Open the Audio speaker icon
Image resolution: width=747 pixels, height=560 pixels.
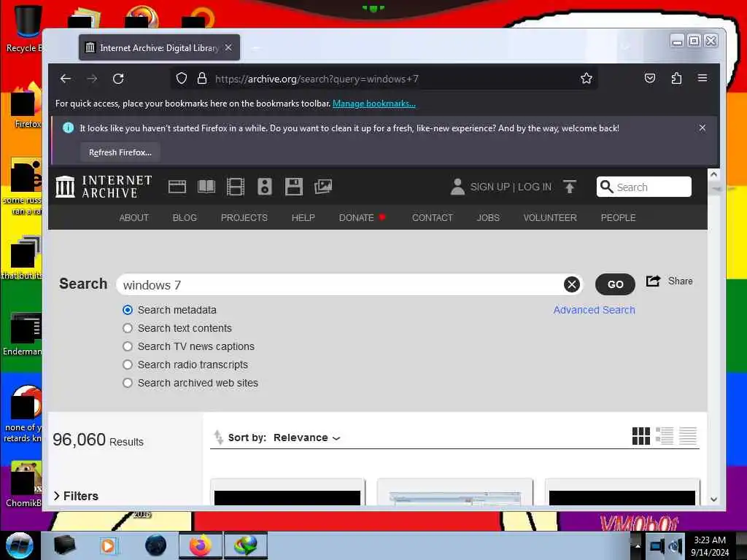pos(264,187)
